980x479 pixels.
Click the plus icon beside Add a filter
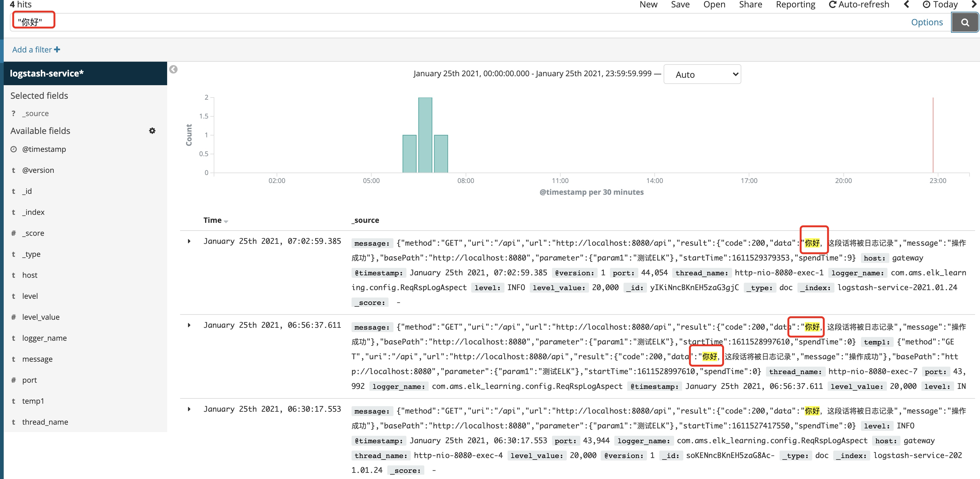57,49
